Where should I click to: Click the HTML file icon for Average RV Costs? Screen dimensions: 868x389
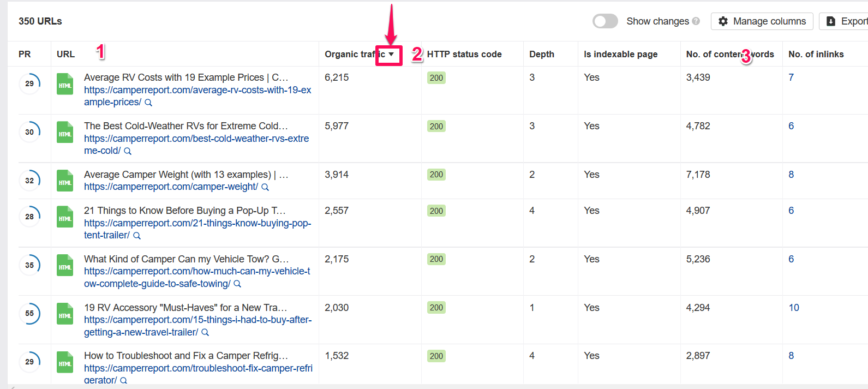pos(65,85)
